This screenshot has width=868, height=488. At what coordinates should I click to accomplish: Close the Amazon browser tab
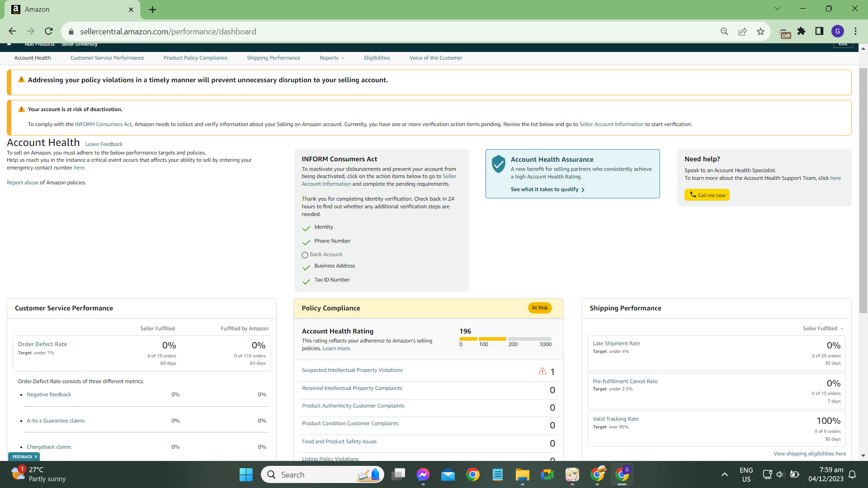(x=131, y=9)
